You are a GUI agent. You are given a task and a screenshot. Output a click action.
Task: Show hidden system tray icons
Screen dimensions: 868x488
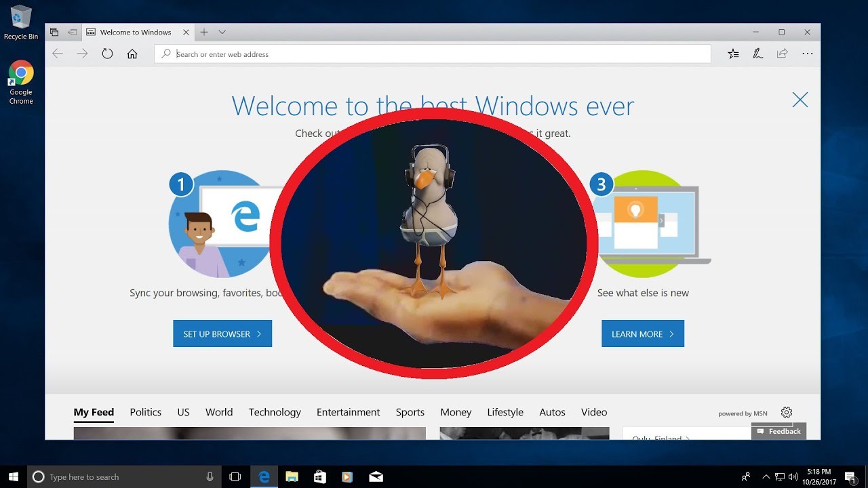tap(766, 476)
